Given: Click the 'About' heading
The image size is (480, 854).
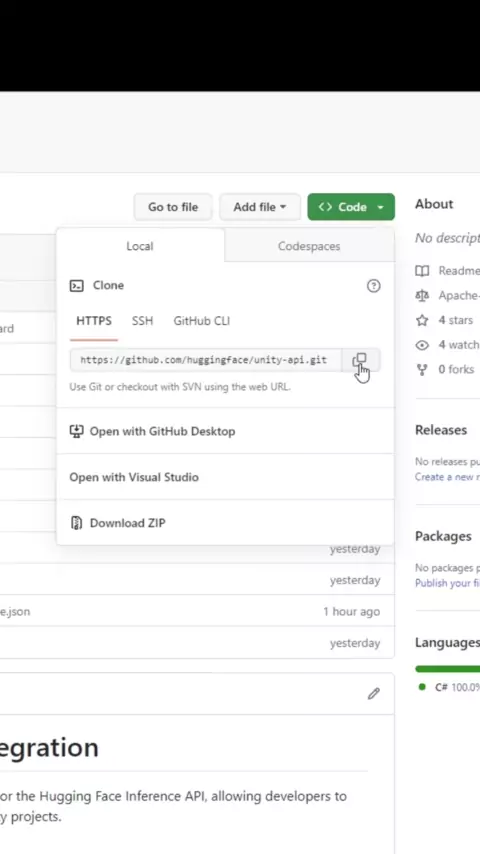Looking at the screenshot, I should 434,204.
